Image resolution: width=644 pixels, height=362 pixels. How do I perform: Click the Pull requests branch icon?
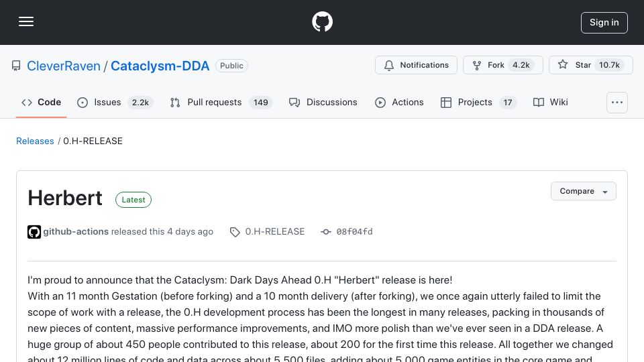click(175, 103)
